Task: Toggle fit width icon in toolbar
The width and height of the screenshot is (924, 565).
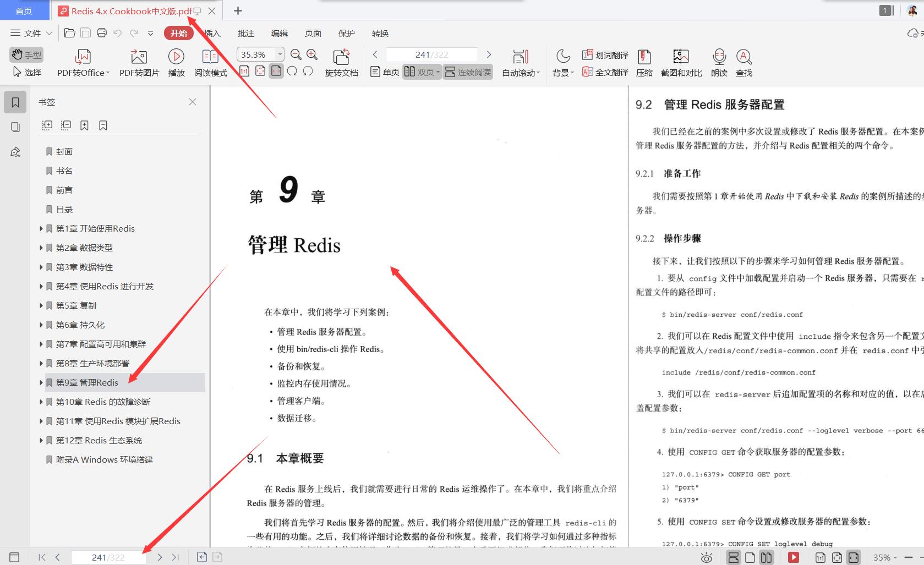Action: coord(276,71)
